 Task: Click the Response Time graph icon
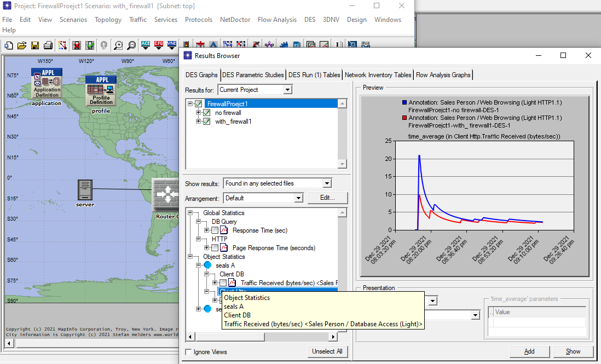tap(224, 230)
